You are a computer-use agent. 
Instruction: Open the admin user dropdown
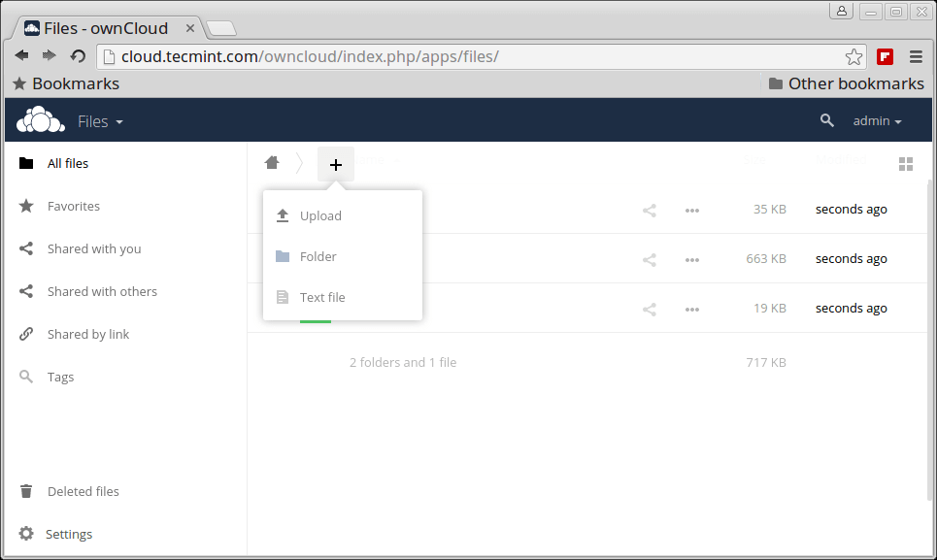(x=877, y=120)
